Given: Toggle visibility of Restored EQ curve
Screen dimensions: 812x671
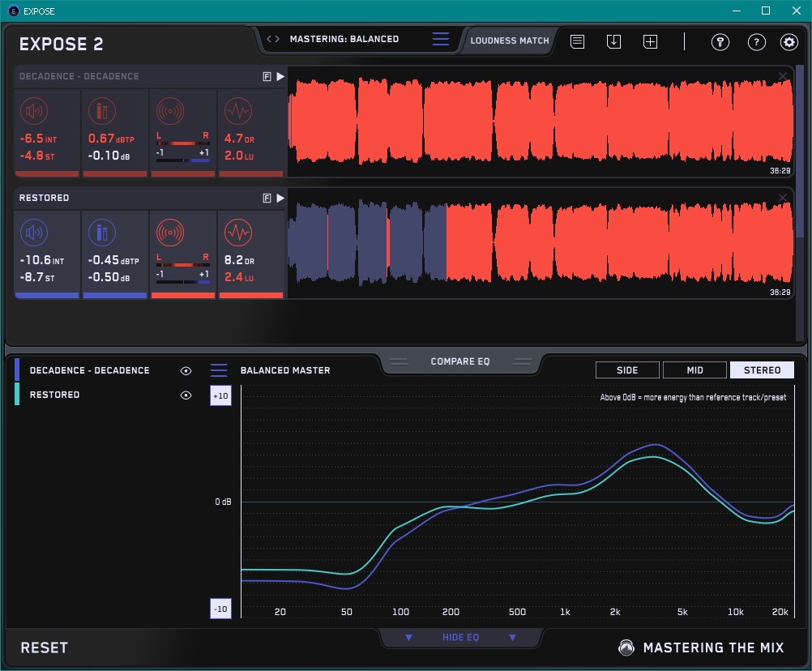Looking at the screenshot, I should pos(186,395).
